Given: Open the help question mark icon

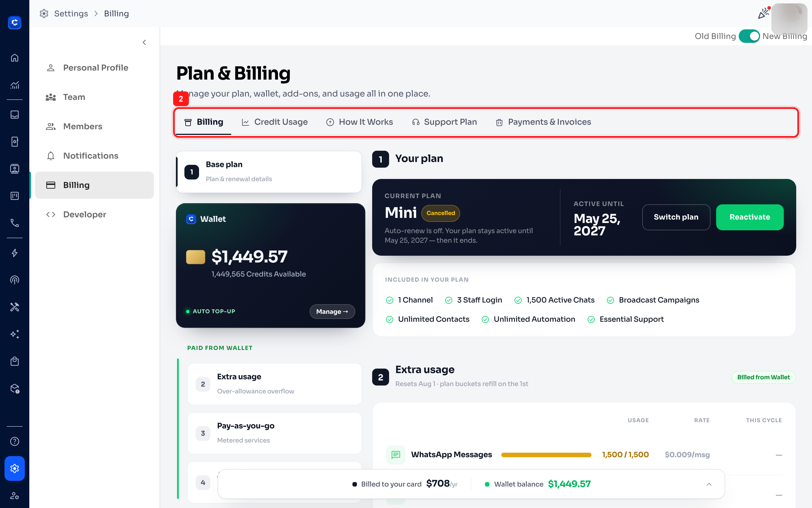Looking at the screenshot, I should pyautogui.click(x=14, y=441).
